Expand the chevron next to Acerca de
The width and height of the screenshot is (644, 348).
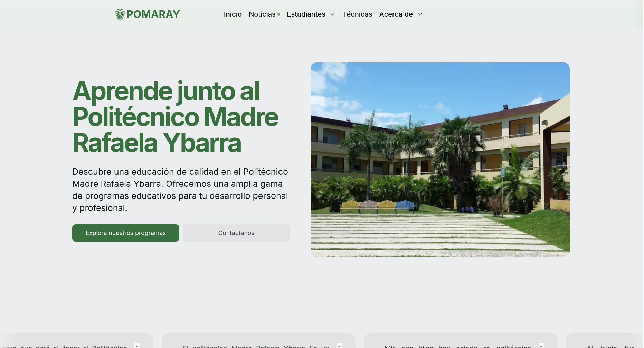pyautogui.click(x=420, y=14)
